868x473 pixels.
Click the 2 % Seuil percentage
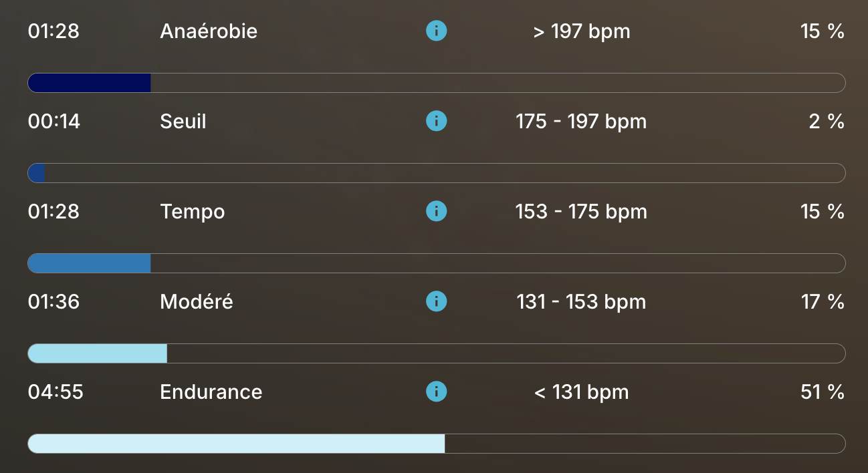[827, 122]
